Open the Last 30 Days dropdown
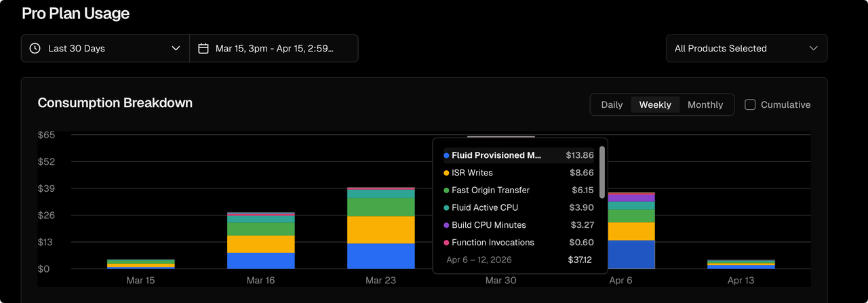Viewport: 868px width, 303px height. (105, 49)
